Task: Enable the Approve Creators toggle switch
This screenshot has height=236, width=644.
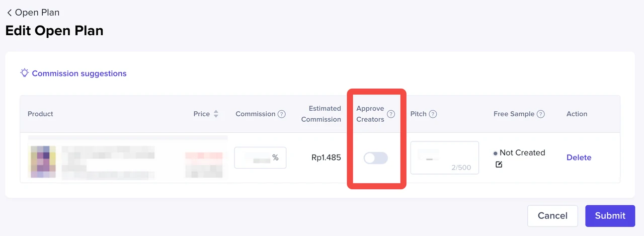Action: [x=376, y=158]
